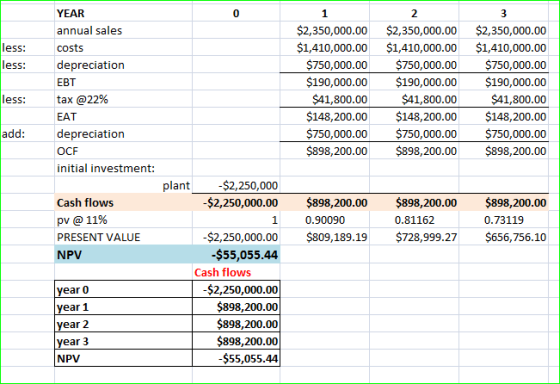Select column header year 0
Viewport: 560px width, 384px height.
pyautogui.click(x=236, y=14)
